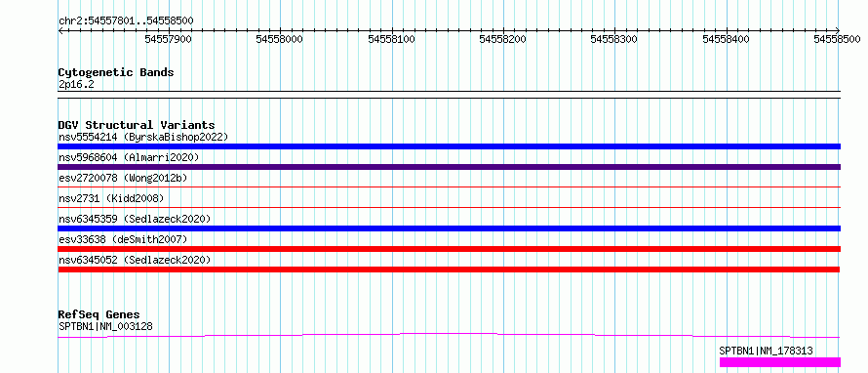Click the blue bar for nsv5554214
The image size is (868, 373).
449,146
